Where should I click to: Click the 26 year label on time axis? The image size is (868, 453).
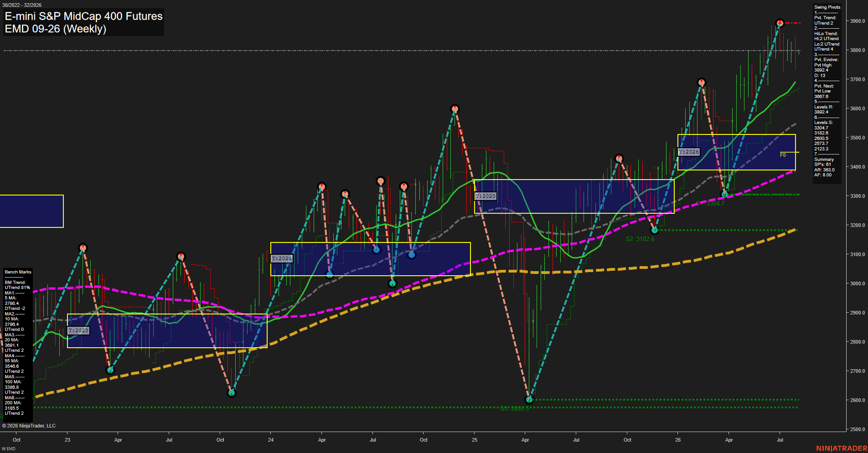coord(678,440)
